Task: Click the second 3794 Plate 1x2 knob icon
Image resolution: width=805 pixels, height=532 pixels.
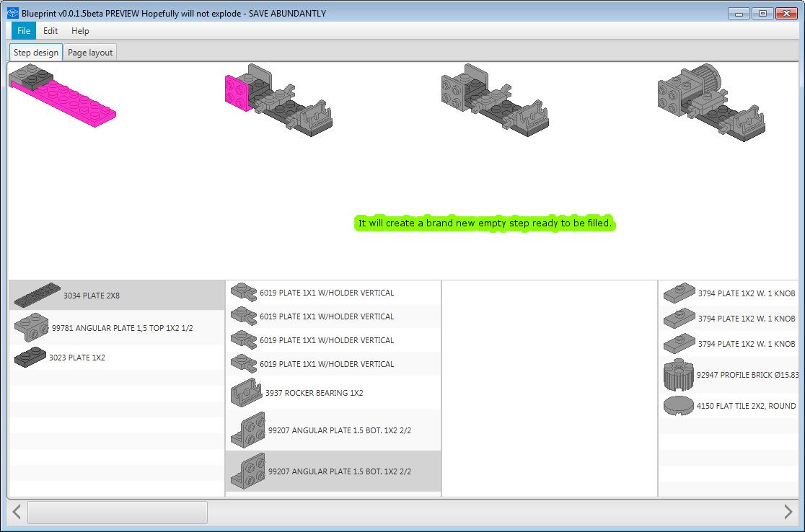Action: click(679, 319)
